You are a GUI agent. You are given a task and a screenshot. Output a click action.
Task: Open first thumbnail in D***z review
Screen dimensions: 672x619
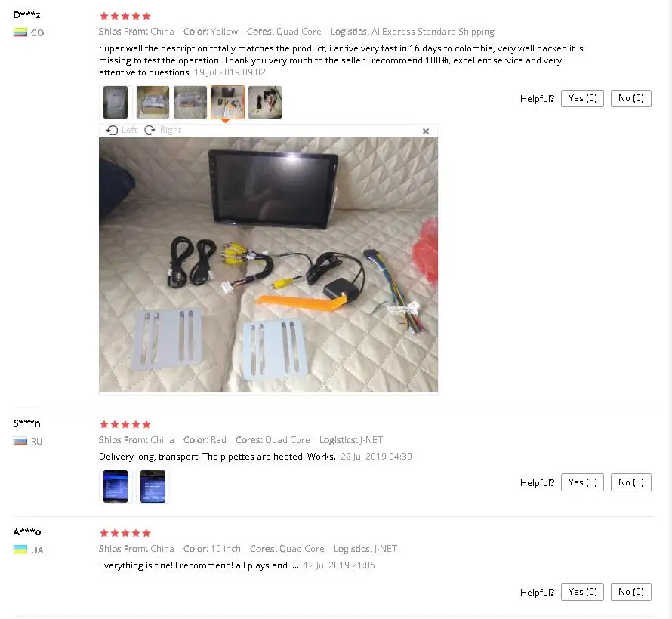click(x=116, y=102)
